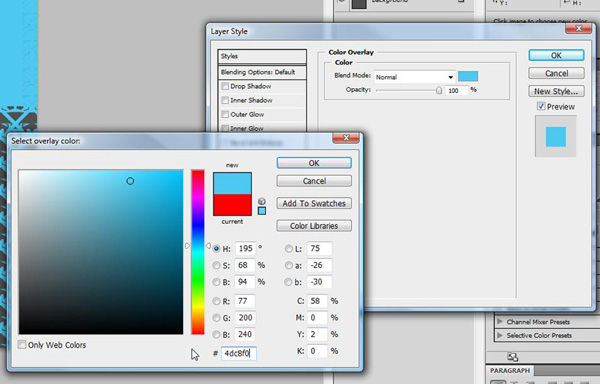Viewport: 600px width, 384px height.
Task: Click the New Style... button
Action: click(556, 91)
